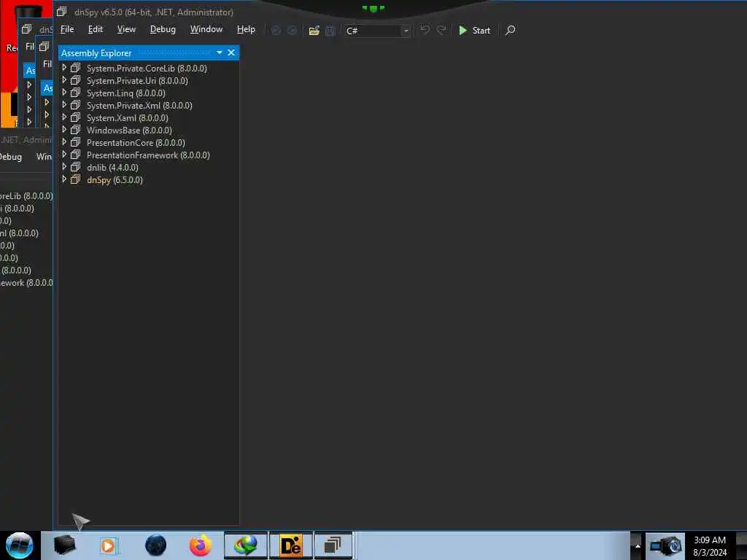This screenshot has height=560, width=747.
Task: Click the assembly icon beside System.Private.CoreLib
Action: click(x=75, y=68)
